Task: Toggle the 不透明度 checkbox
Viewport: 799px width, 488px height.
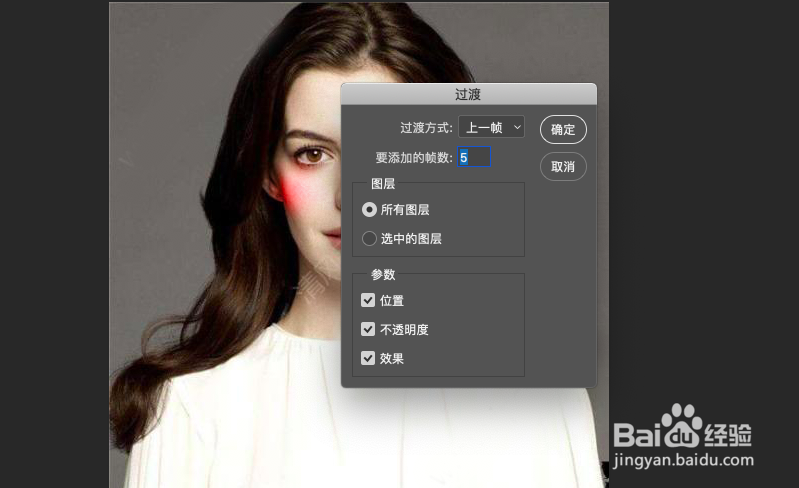Action: click(368, 329)
